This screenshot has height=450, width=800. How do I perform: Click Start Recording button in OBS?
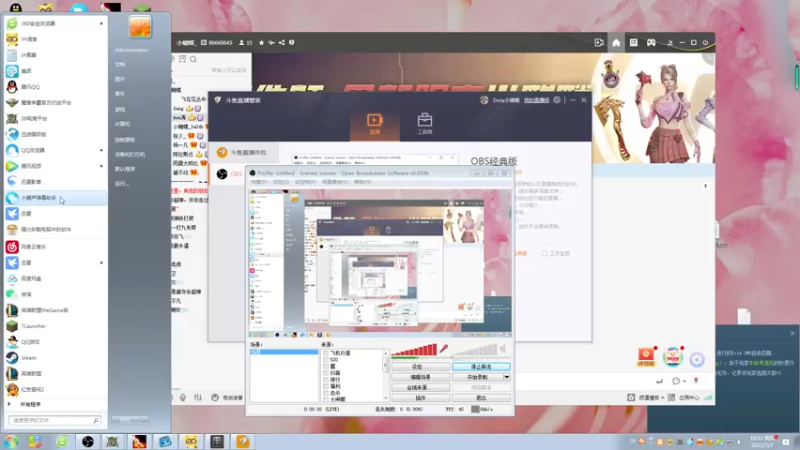[478, 377]
